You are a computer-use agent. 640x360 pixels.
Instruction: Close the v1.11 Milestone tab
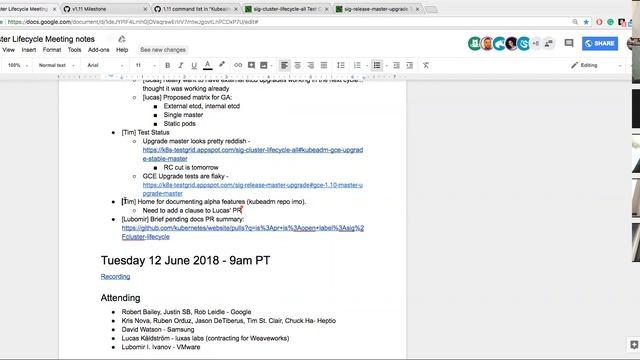145,9
